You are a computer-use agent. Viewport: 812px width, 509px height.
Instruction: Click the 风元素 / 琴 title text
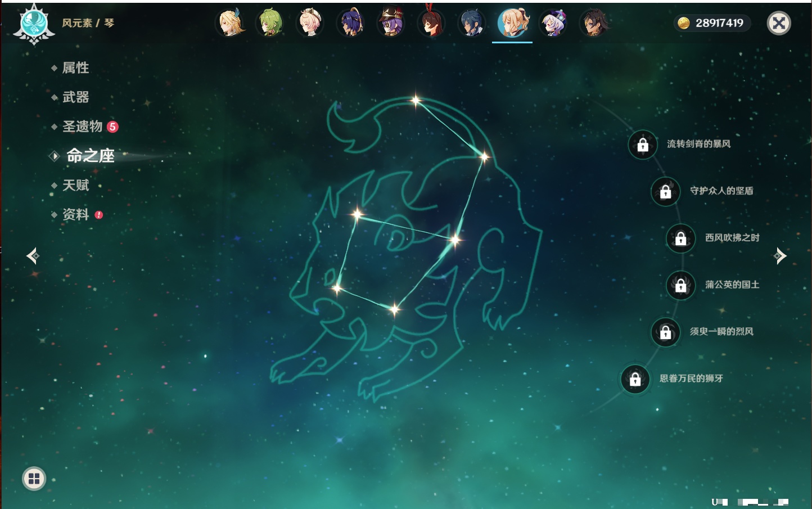click(x=88, y=23)
